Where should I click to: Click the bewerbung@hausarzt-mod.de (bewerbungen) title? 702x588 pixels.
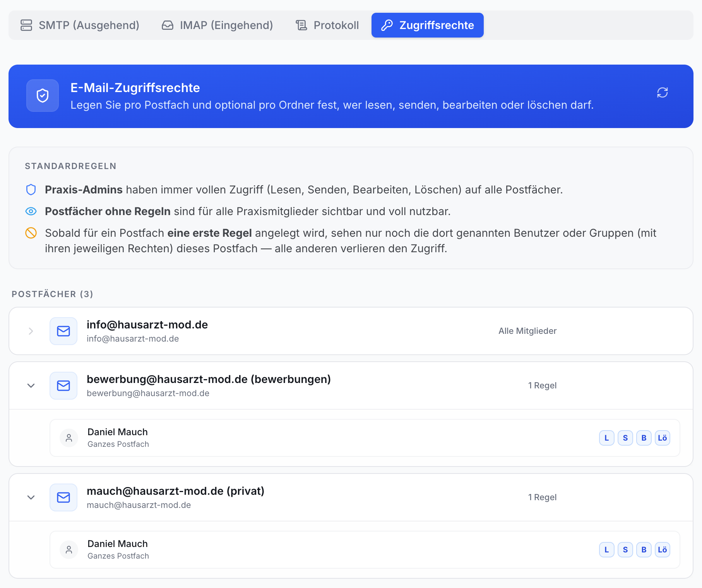pos(209,379)
